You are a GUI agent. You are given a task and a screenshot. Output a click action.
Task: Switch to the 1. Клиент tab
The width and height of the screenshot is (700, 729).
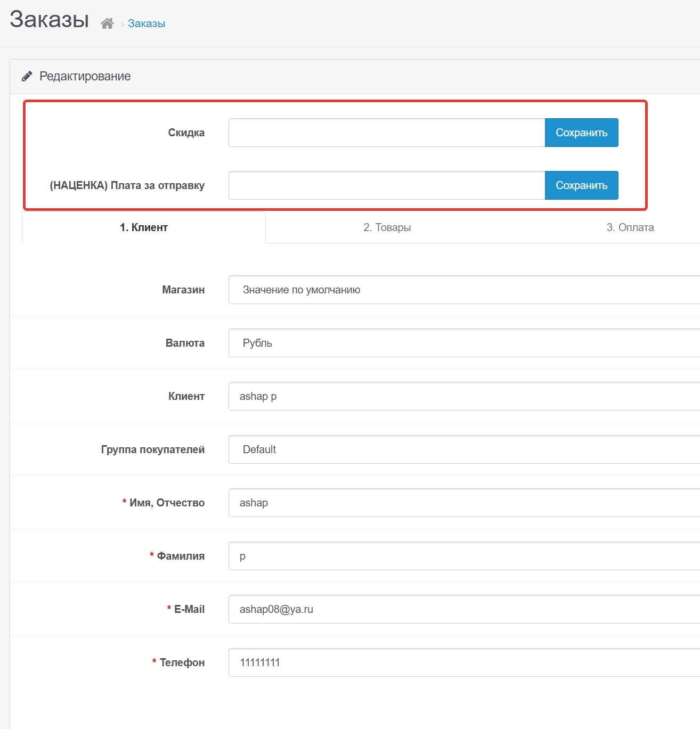tap(144, 227)
